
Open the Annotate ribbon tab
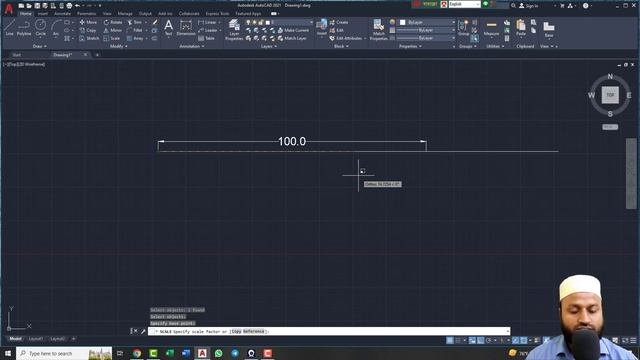point(62,13)
